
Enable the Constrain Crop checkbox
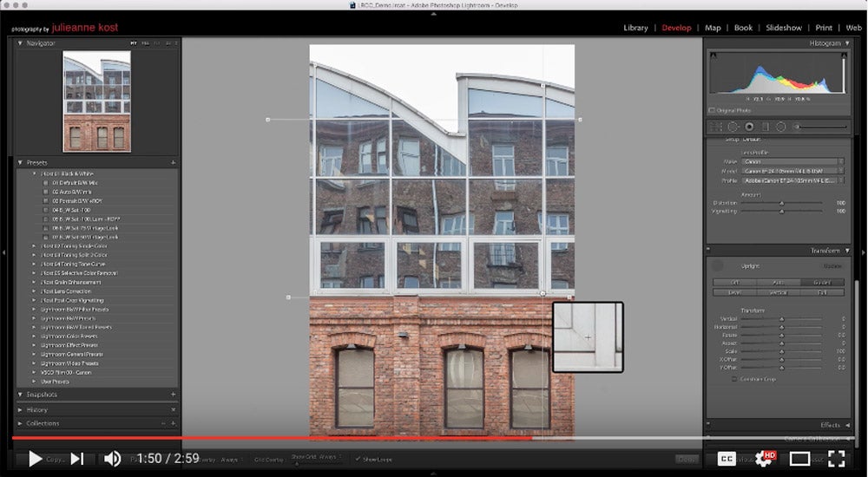click(x=734, y=379)
